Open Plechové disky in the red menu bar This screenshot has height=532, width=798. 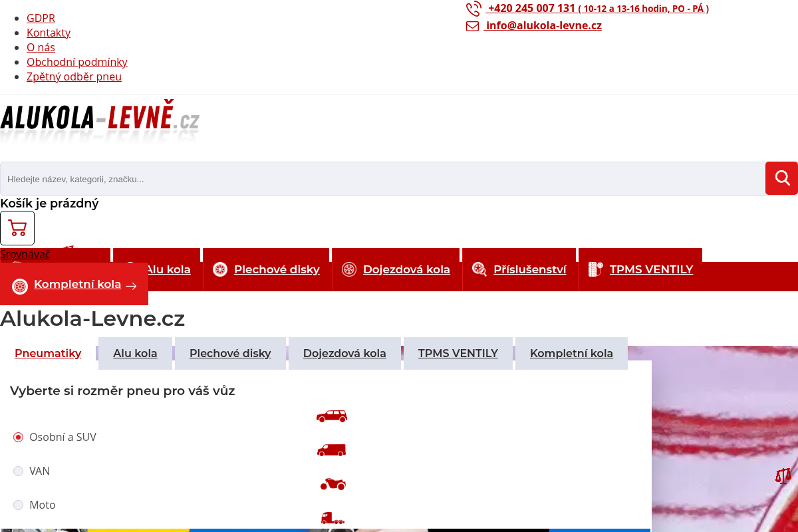click(277, 269)
